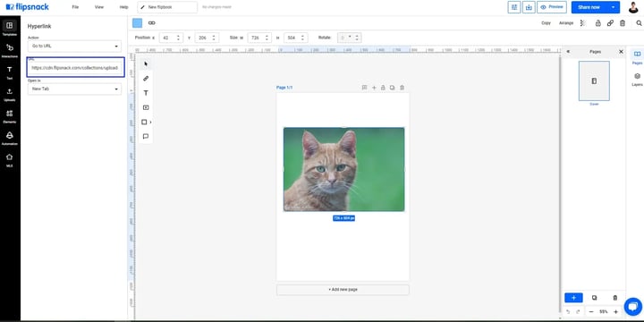
Task: Toggle page lock above the page
Action: (383, 88)
